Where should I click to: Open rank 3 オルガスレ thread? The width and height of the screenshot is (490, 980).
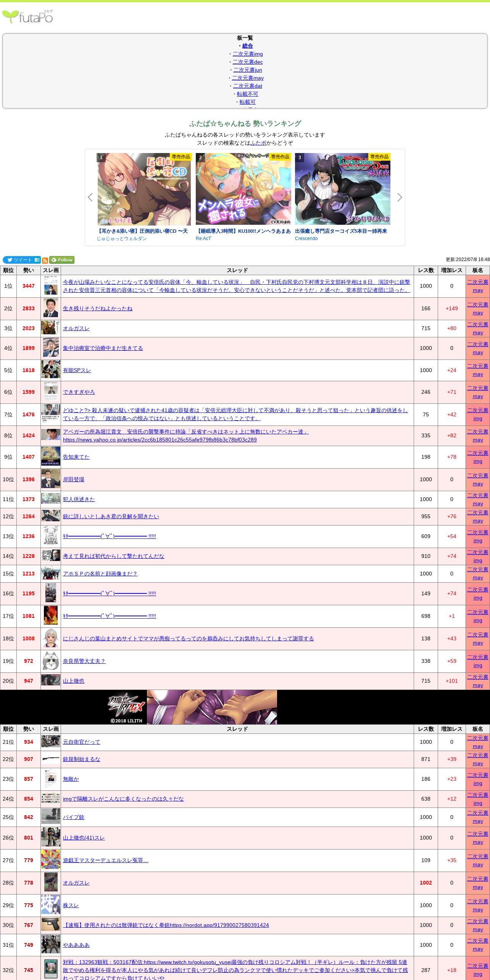tap(76, 328)
